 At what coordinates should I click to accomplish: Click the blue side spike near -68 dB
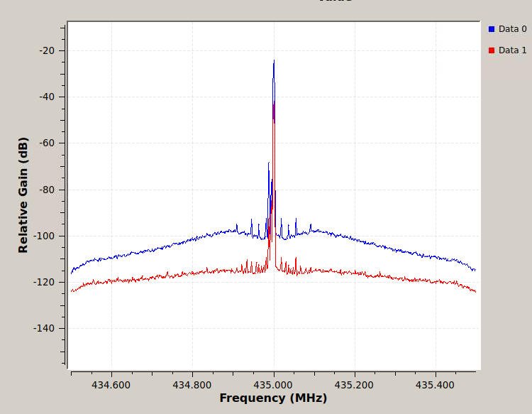(269, 163)
